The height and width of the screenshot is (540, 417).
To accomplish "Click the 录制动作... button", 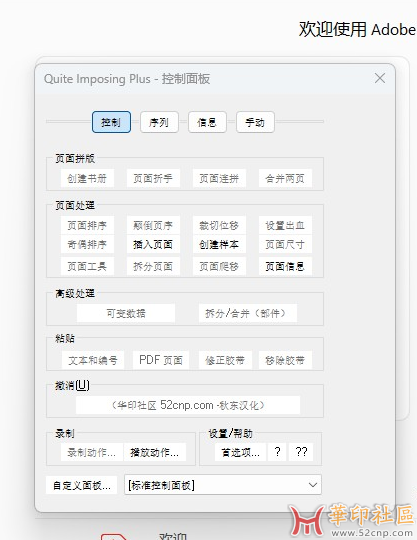I will tap(92, 452).
